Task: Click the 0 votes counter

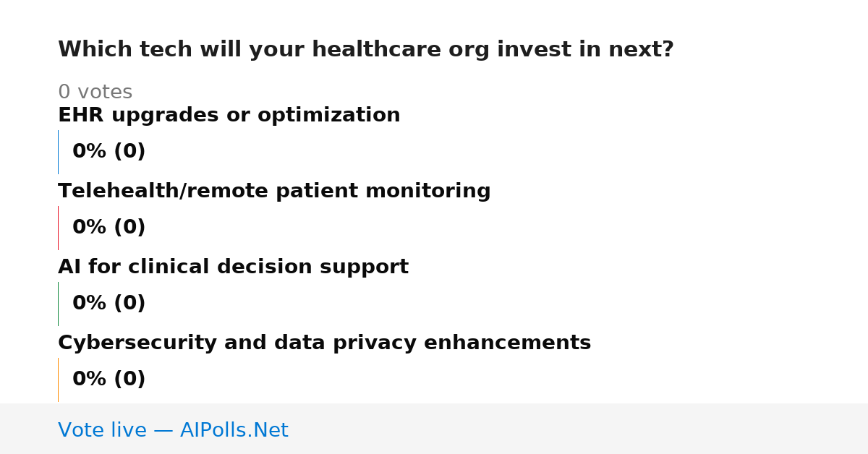Action: (95, 93)
